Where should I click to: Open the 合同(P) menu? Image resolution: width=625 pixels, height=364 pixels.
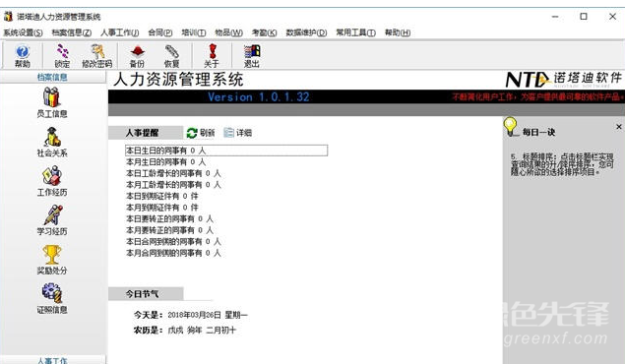click(x=160, y=32)
